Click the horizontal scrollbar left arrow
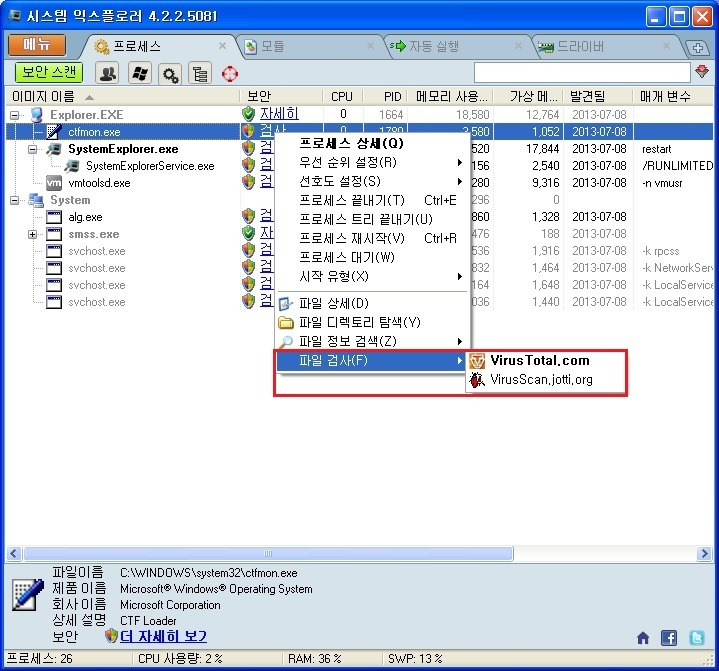The height and width of the screenshot is (671, 719). point(14,554)
